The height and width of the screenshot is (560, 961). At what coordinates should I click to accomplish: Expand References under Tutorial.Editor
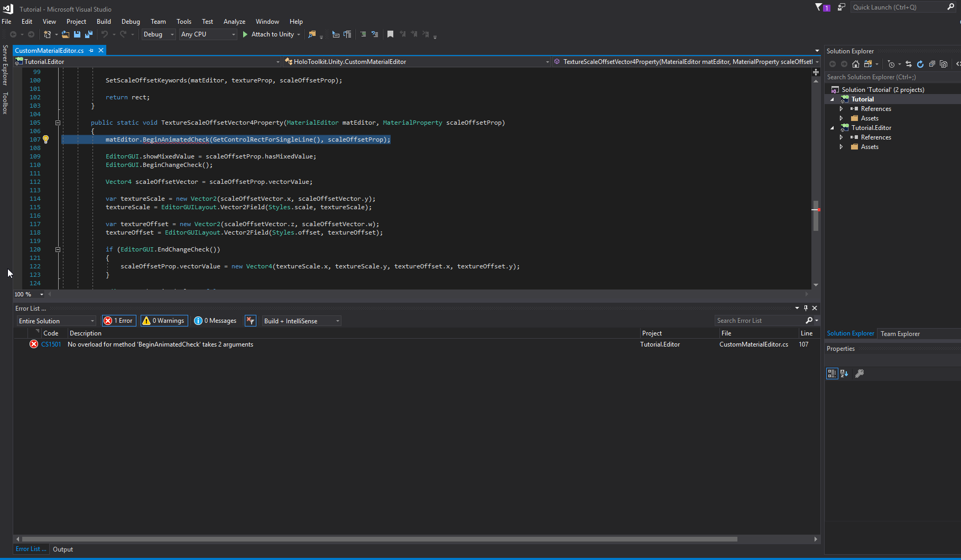pos(842,137)
